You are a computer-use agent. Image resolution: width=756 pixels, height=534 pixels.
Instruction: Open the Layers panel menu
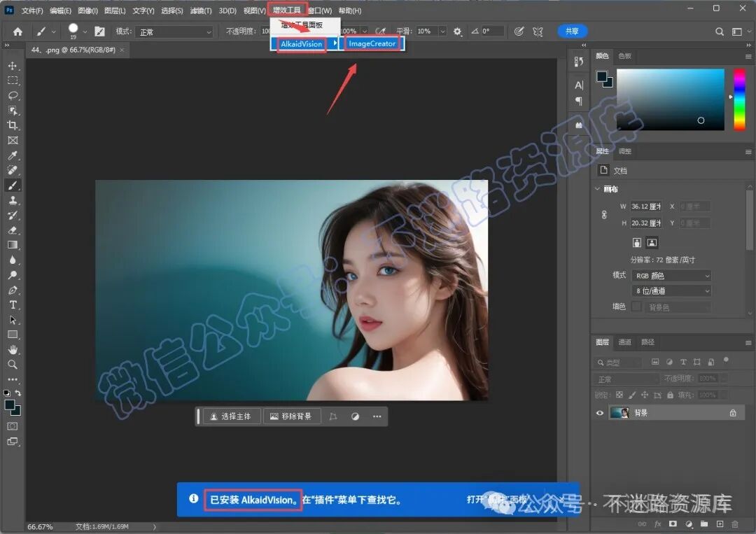coord(748,343)
